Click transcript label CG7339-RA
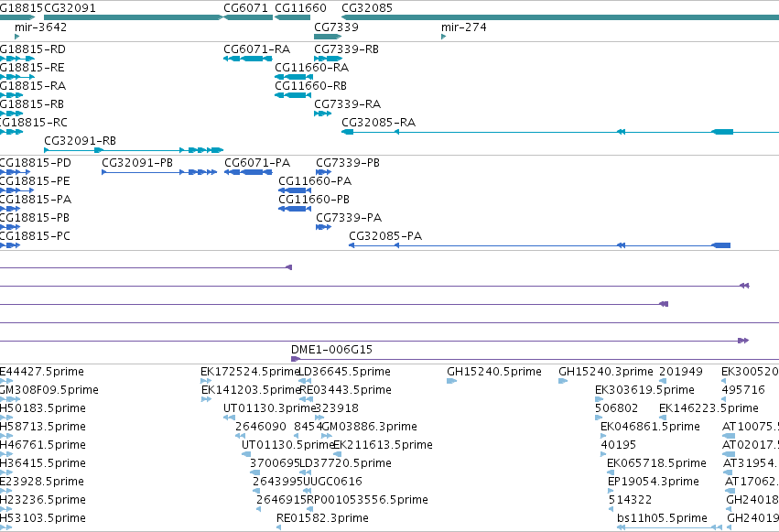 tap(347, 104)
